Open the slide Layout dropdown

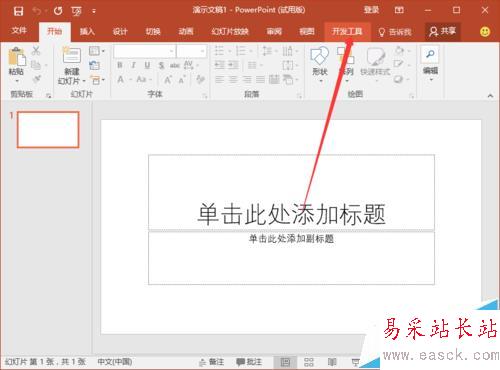tap(97, 51)
